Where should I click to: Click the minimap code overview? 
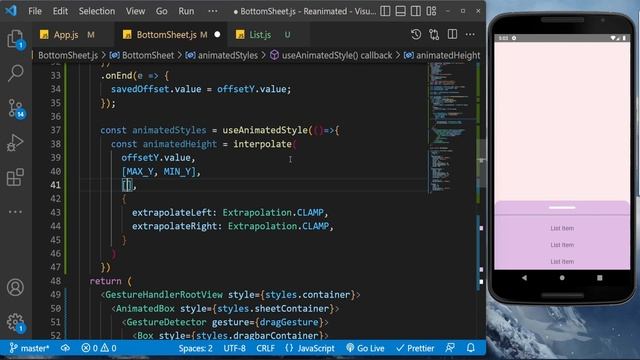click(x=451, y=127)
